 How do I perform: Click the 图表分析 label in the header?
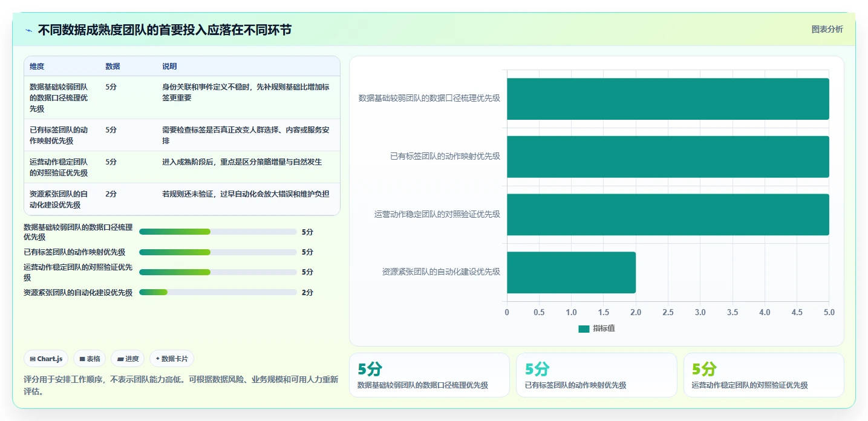click(827, 30)
